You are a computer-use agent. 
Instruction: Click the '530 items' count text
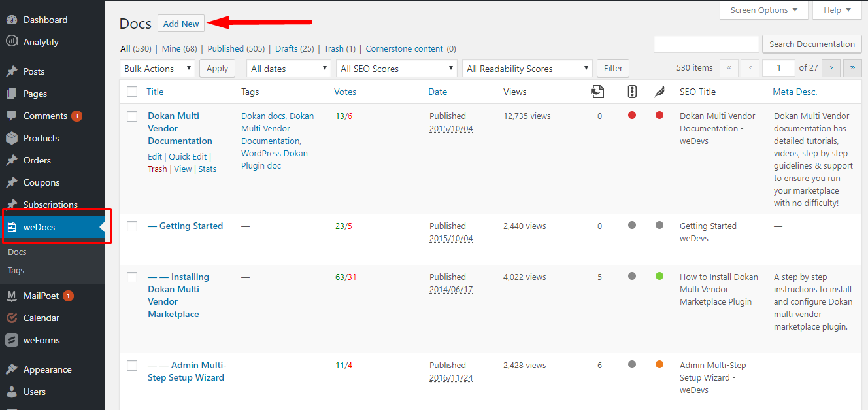pyautogui.click(x=694, y=67)
